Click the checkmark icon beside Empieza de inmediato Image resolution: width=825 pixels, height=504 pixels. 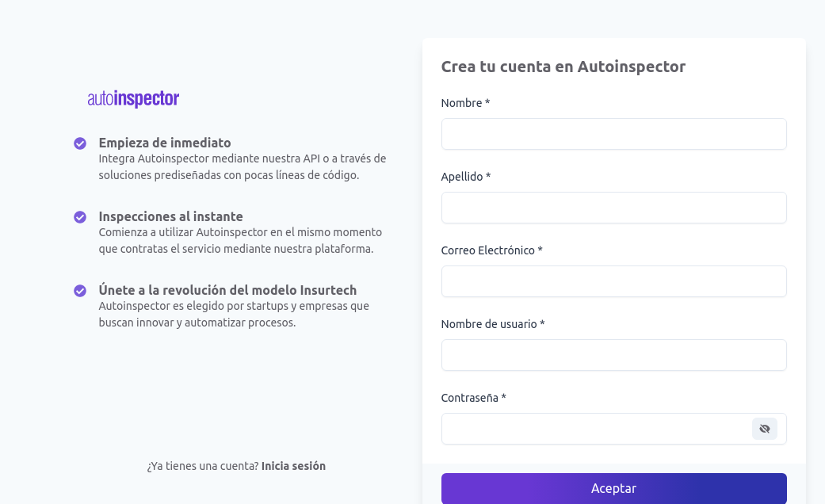[80, 143]
